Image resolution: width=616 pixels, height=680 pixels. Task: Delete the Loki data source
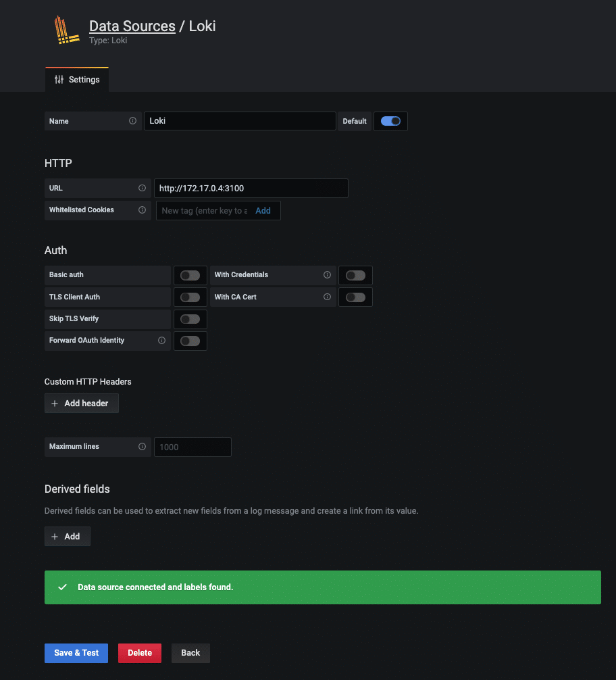pos(139,653)
